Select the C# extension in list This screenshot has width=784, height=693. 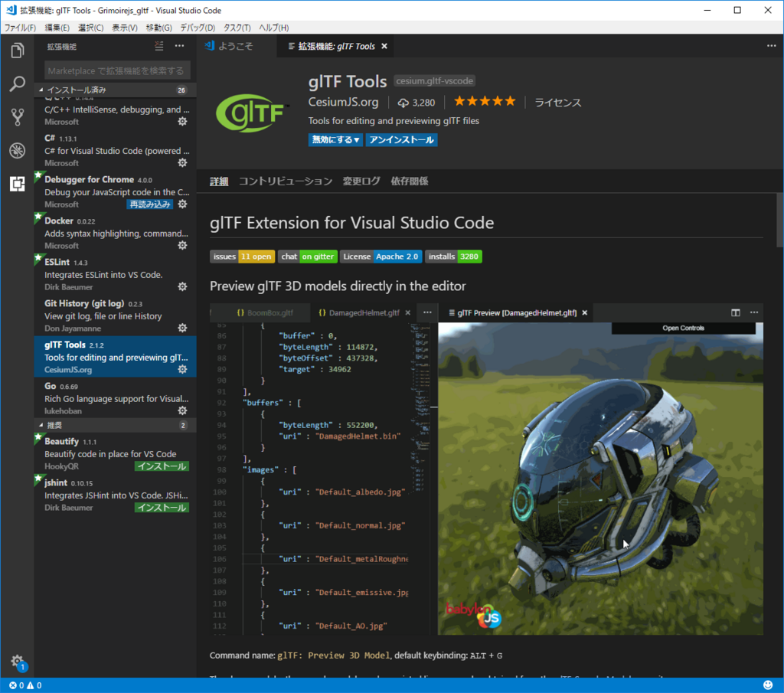click(x=115, y=150)
